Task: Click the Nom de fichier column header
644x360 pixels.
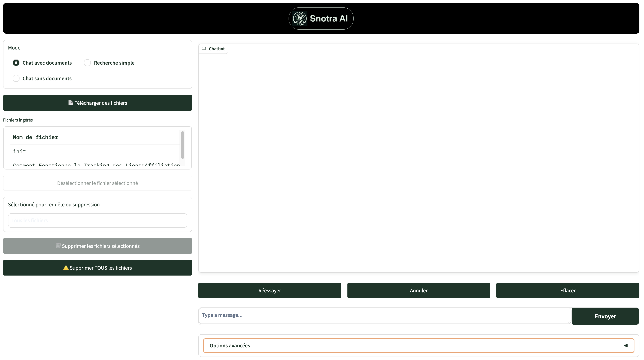Action: pyautogui.click(x=36, y=137)
